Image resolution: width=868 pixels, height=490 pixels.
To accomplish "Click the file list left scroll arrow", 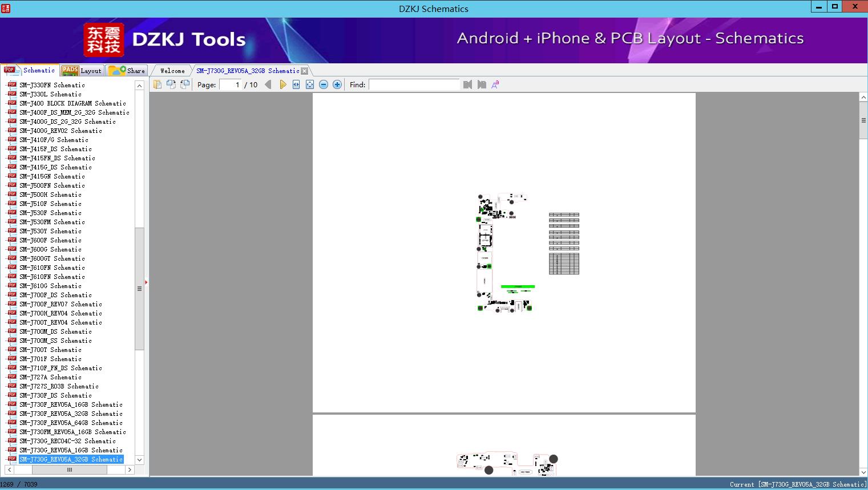I will (x=9, y=470).
